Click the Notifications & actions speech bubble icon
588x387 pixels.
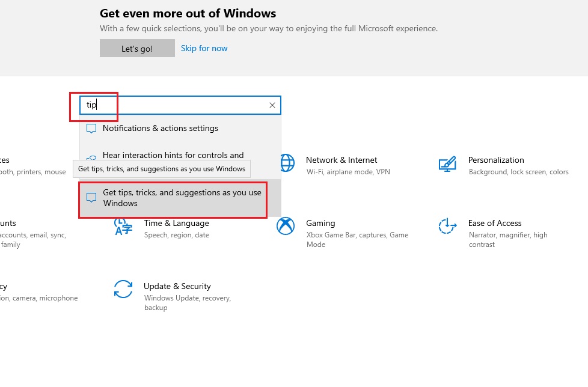[91, 129]
